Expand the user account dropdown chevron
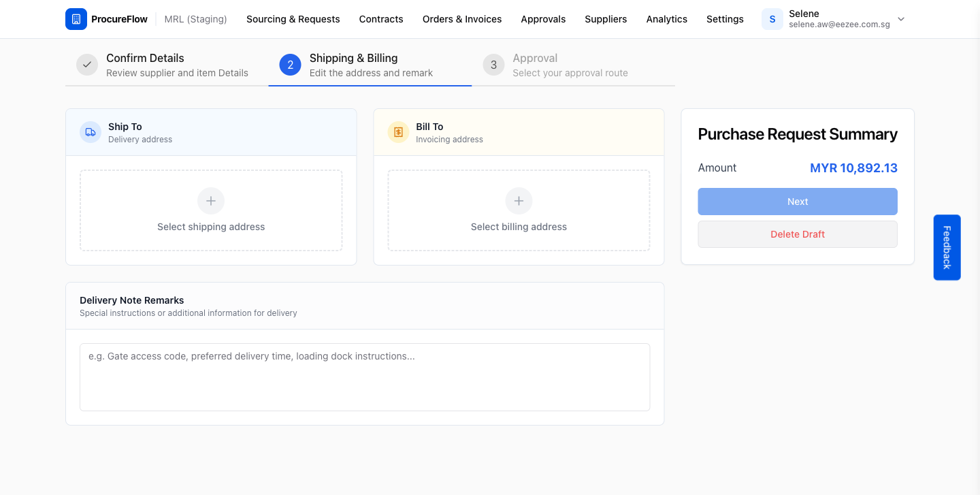The image size is (980, 495). pyautogui.click(x=901, y=19)
